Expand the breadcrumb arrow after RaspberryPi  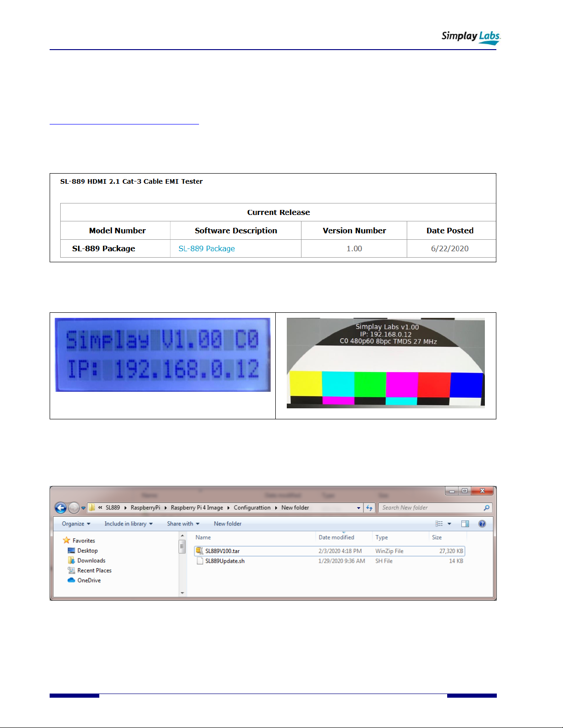tap(165, 508)
